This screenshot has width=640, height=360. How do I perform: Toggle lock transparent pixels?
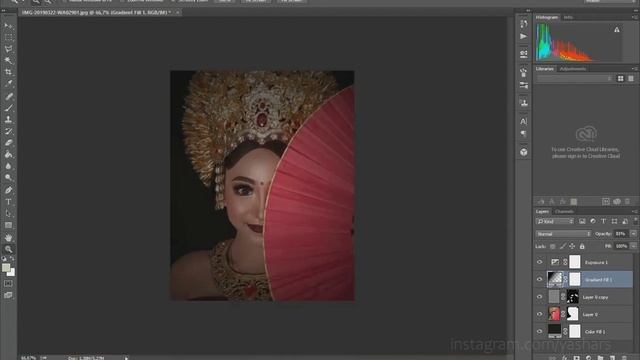(x=553, y=246)
